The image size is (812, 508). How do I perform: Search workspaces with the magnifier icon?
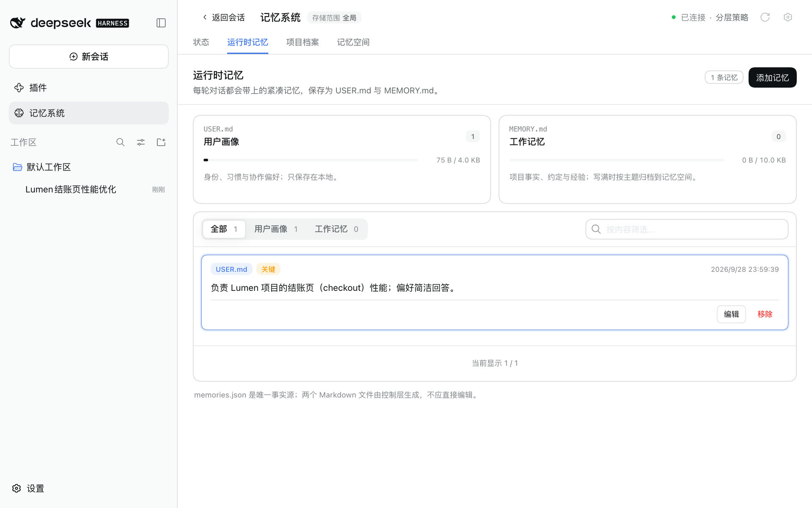point(121,142)
